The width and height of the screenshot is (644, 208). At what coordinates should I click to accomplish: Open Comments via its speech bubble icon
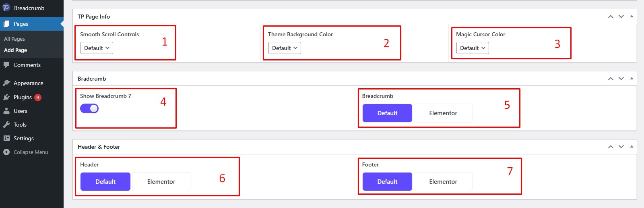click(6, 65)
